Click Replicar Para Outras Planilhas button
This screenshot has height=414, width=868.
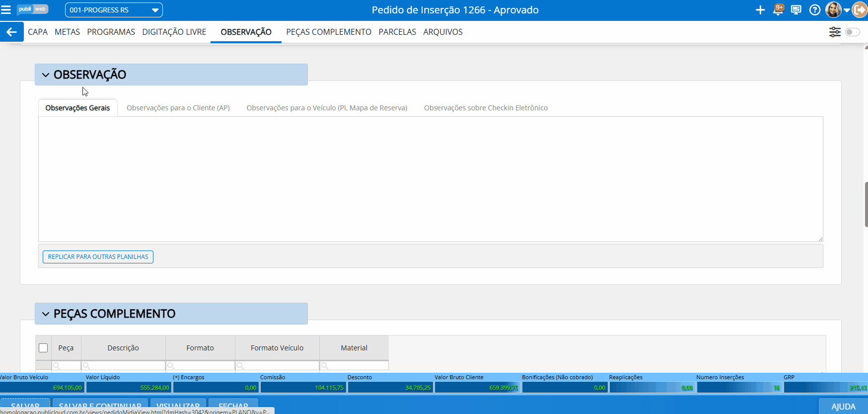(98, 257)
